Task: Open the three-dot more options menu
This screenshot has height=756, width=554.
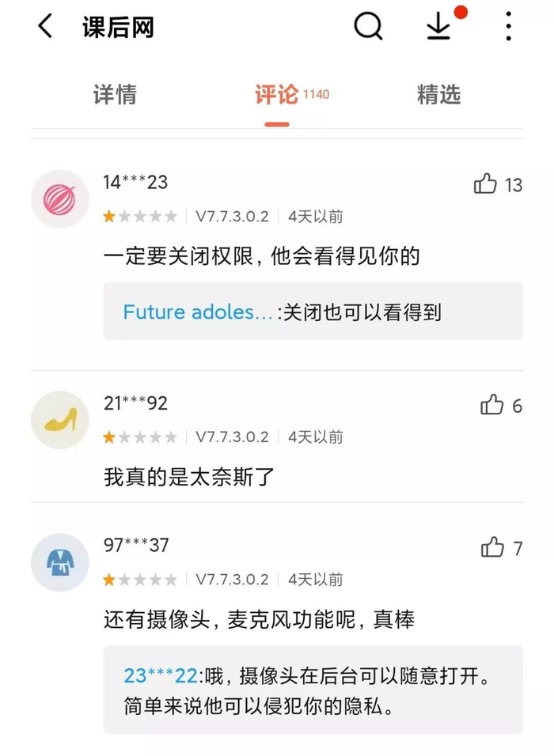Action: (x=509, y=27)
